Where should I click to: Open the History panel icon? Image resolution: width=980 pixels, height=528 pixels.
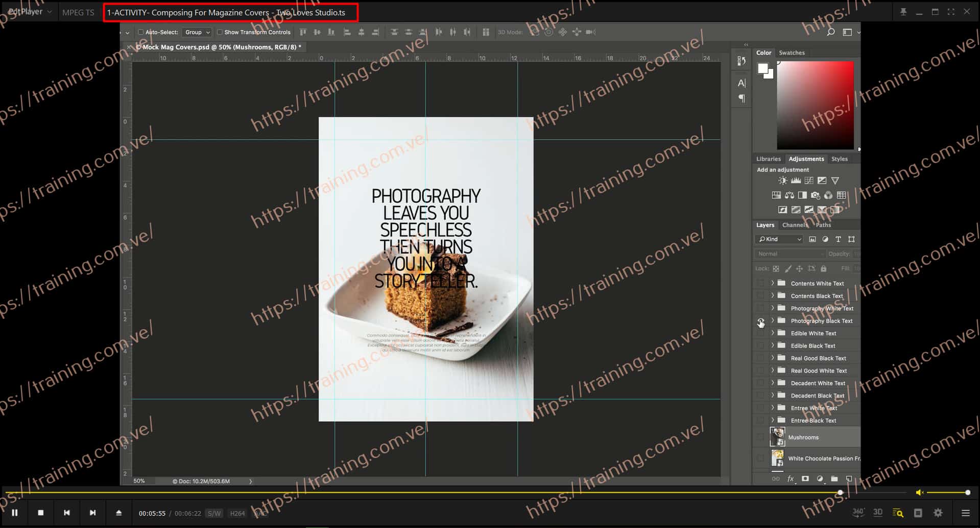[x=742, y=61]
